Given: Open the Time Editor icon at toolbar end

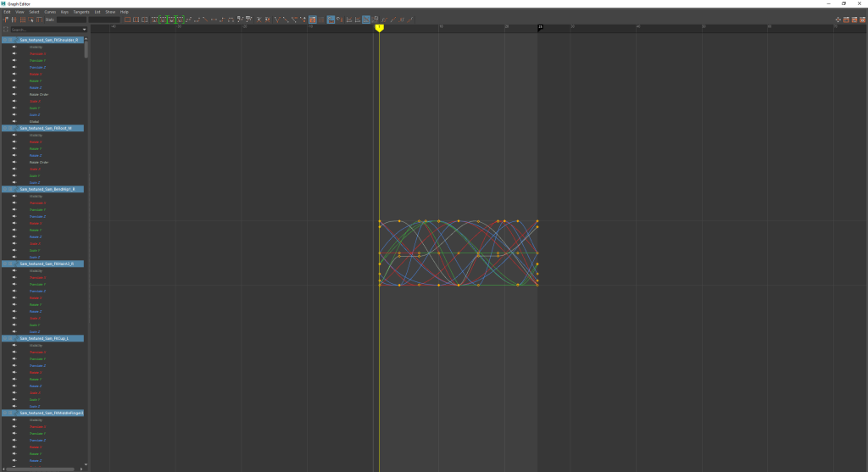Looking at the screenshot, I should (x=862, y=19).
